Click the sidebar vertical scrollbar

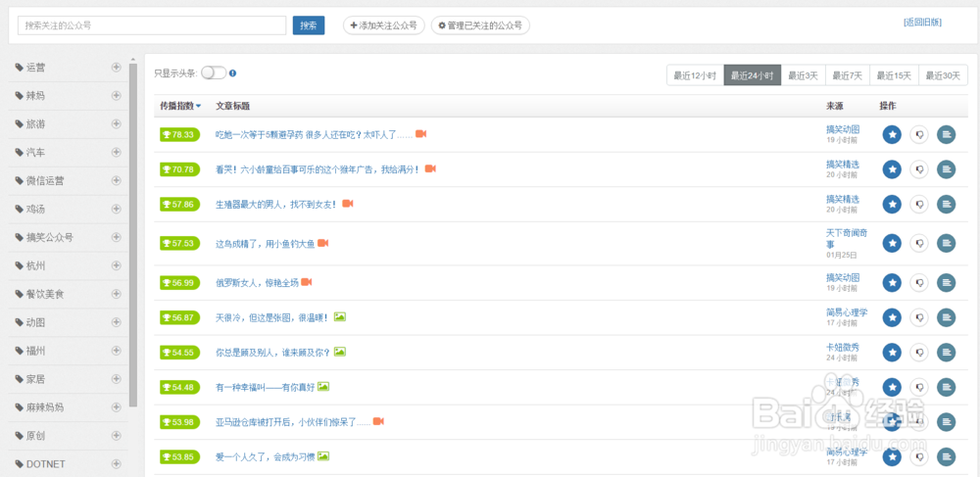(x=132, y=234)
